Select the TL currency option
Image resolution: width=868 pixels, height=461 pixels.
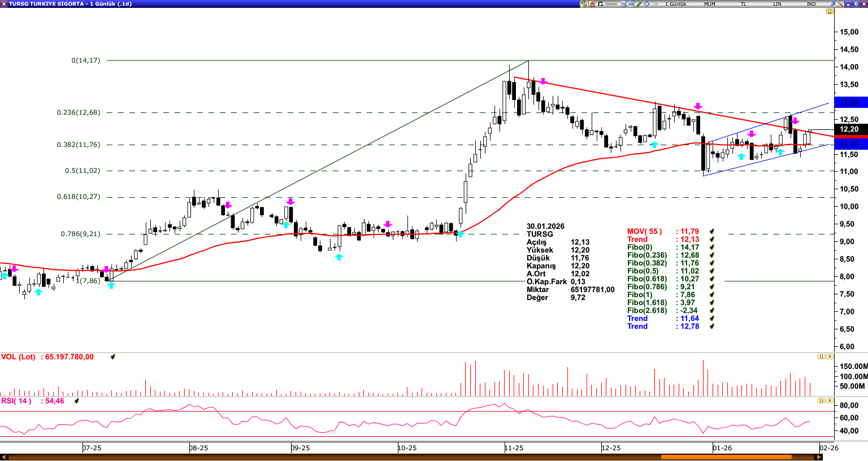pyautogui.click(x=743, y=4)
